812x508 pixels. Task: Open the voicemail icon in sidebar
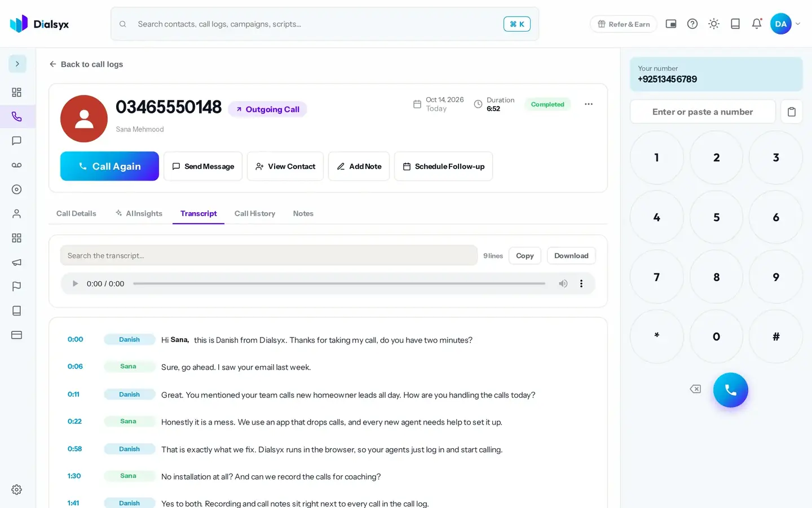point(17,165)
